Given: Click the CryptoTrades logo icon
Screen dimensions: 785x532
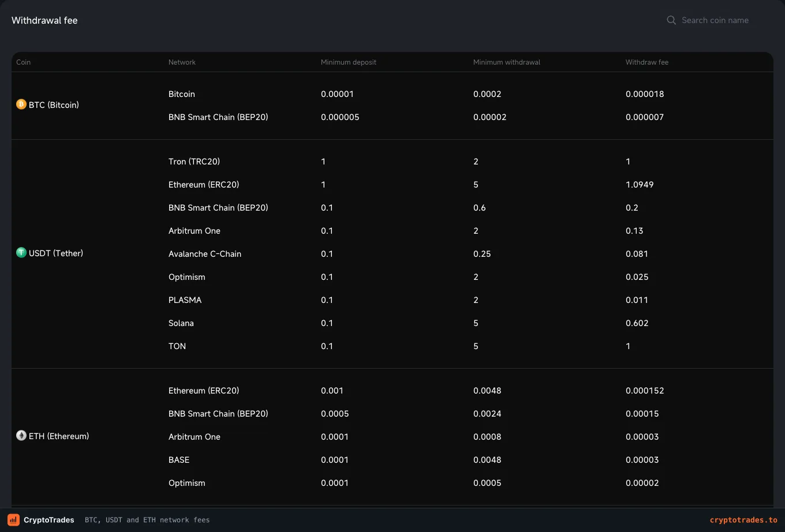Looking at the screenshot, I should (13, 520).
